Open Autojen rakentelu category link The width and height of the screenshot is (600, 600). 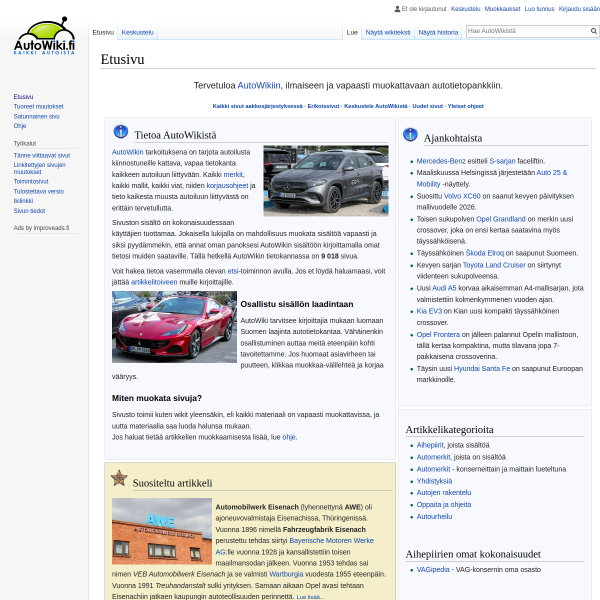pos(444,492)
